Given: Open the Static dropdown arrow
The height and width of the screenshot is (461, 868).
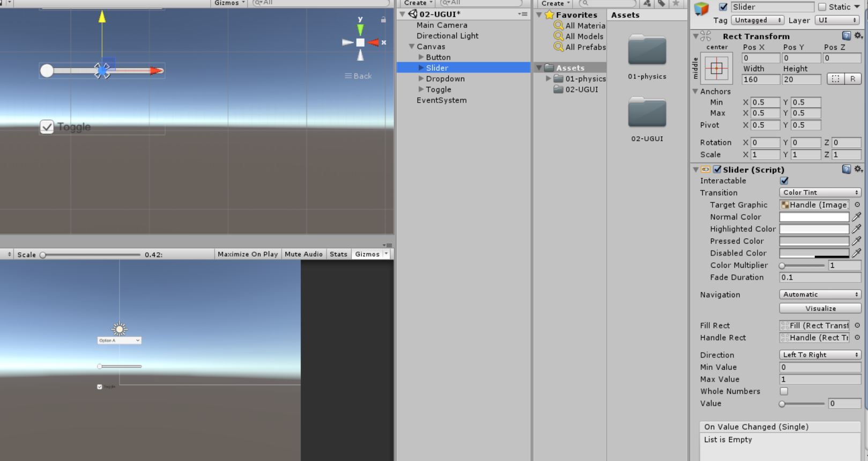Looking at the screenshot, I should coord(857,7).
